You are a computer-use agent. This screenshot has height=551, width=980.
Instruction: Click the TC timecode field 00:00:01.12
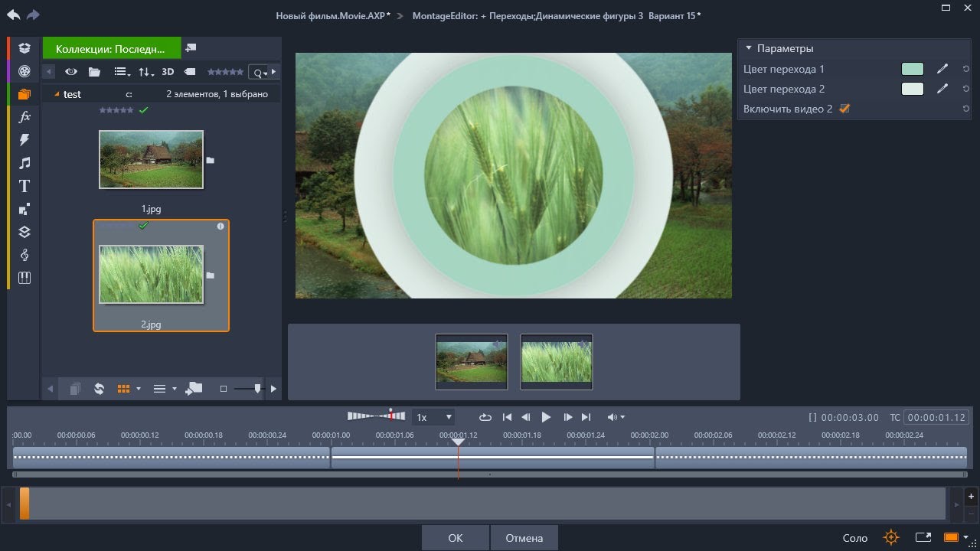pos(936,417)
